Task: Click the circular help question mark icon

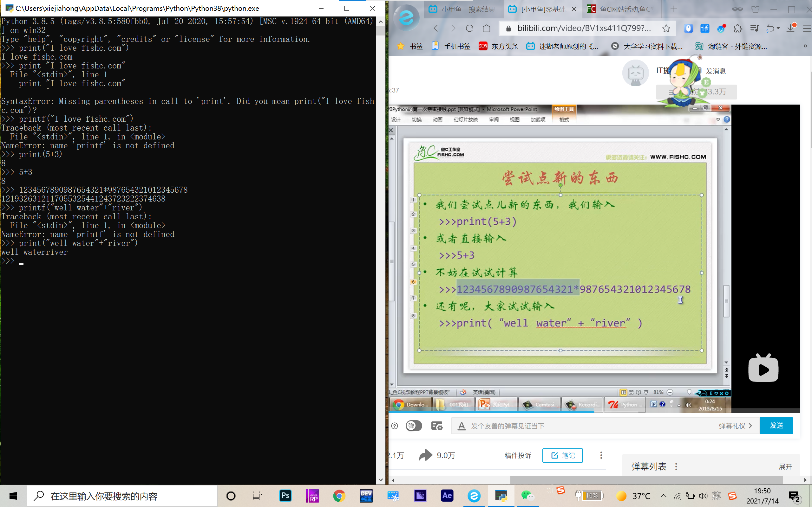Action: point(394,426)
